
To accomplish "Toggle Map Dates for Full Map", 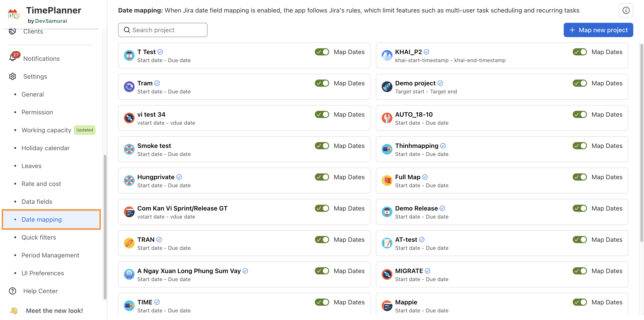I will (x=580, y=177).
